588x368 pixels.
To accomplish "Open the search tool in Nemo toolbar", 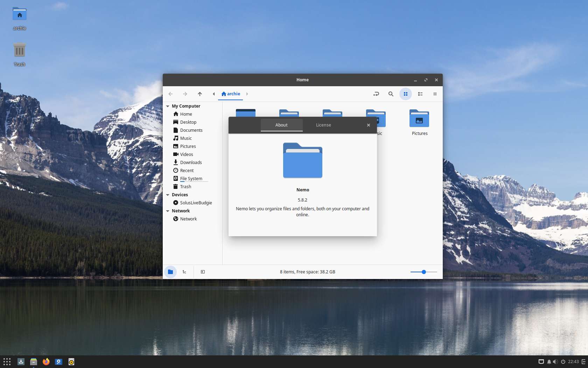I will point(391,94).
